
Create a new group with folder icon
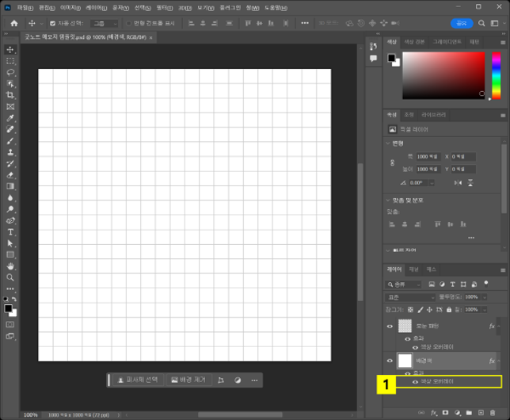469,413
